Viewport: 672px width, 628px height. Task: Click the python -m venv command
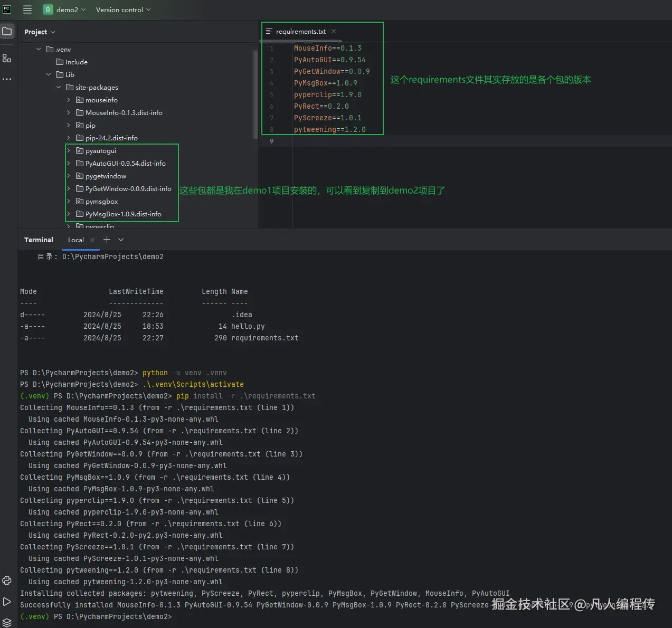tap(185, 373)
